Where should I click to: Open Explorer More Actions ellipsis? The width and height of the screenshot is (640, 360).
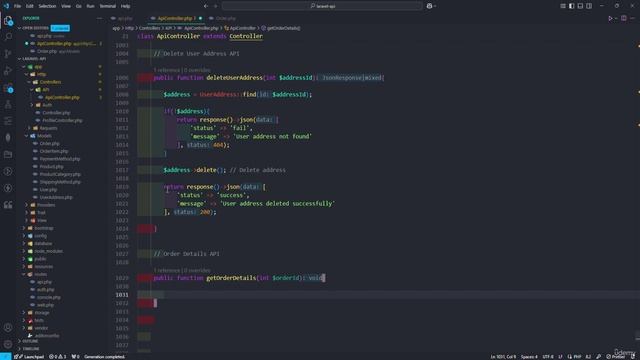[99, 18]
